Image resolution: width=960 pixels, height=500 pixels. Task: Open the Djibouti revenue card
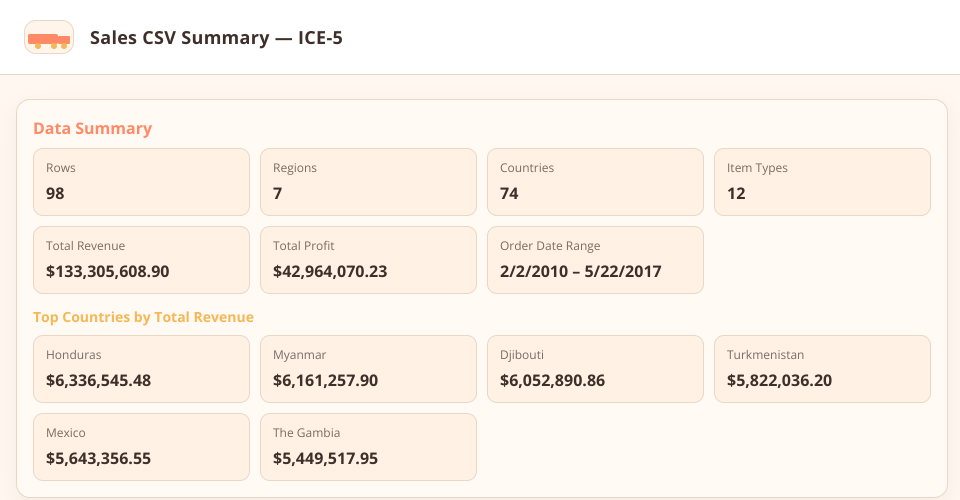pyautogui.click(x=595, y=369)
